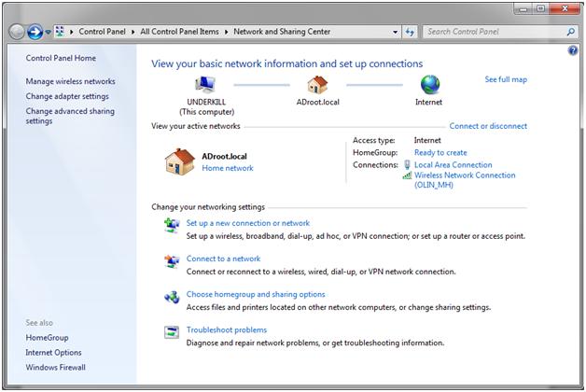Click the homegroup and sharing options icon

(172, 297)
